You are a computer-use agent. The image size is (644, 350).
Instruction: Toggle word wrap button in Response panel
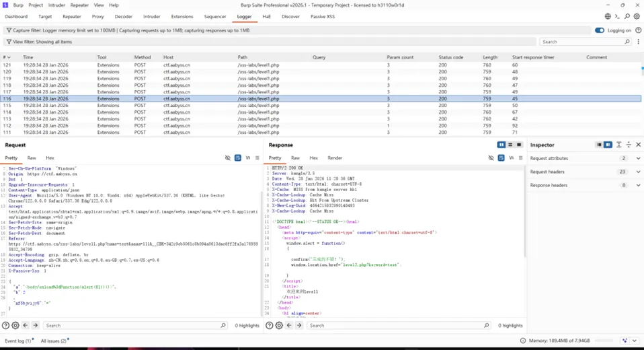pos(501,158)
